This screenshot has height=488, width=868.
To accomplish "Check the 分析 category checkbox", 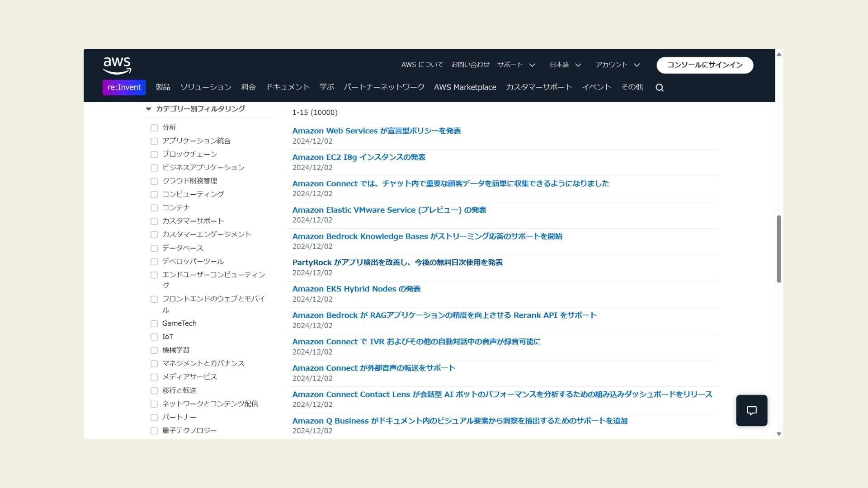I will [x=154, y=128].
